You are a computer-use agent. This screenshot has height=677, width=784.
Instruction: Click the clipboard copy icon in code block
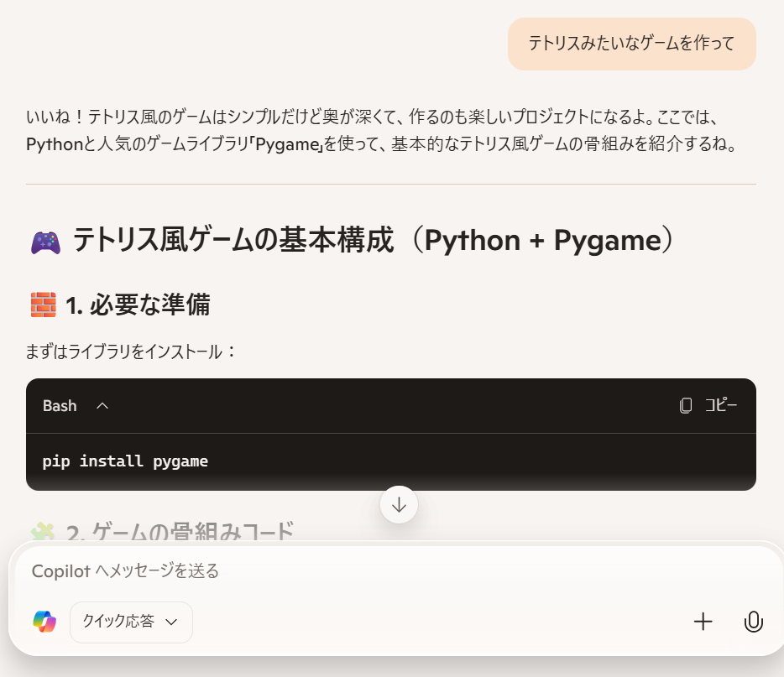[686, 405]
